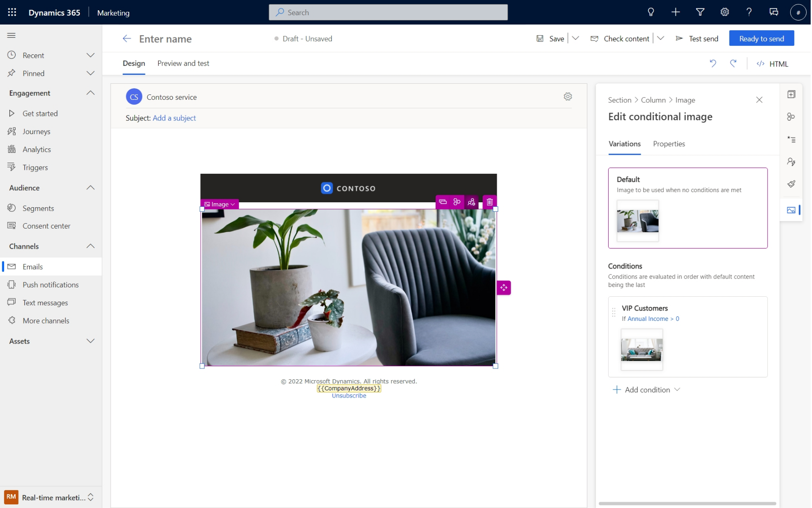This screenshot has width=812, height=508.
Task: Expand the Check content dropdown arrow
Action: pyautogui.click(x=661, y=39)
